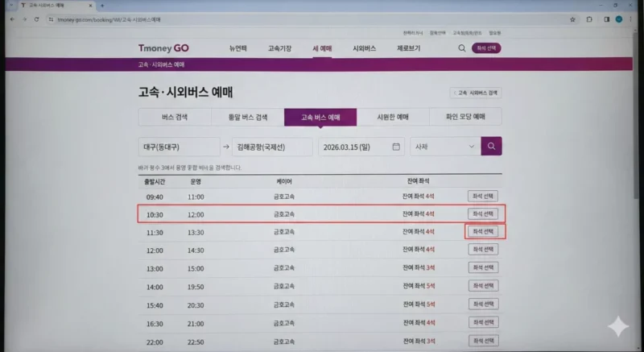The image size is (644, 352).
Task: Select seats for the 10:30 bus
Action: coord(483,214)
